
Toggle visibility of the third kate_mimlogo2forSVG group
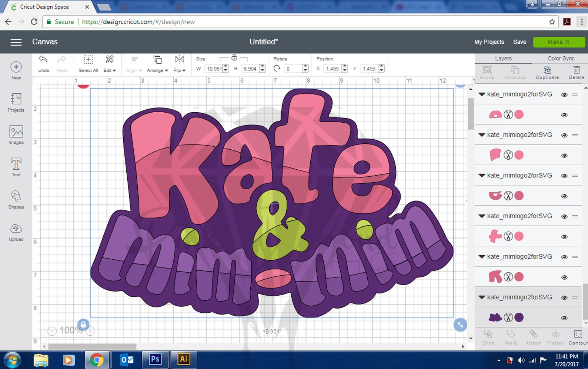pos(564,176)
